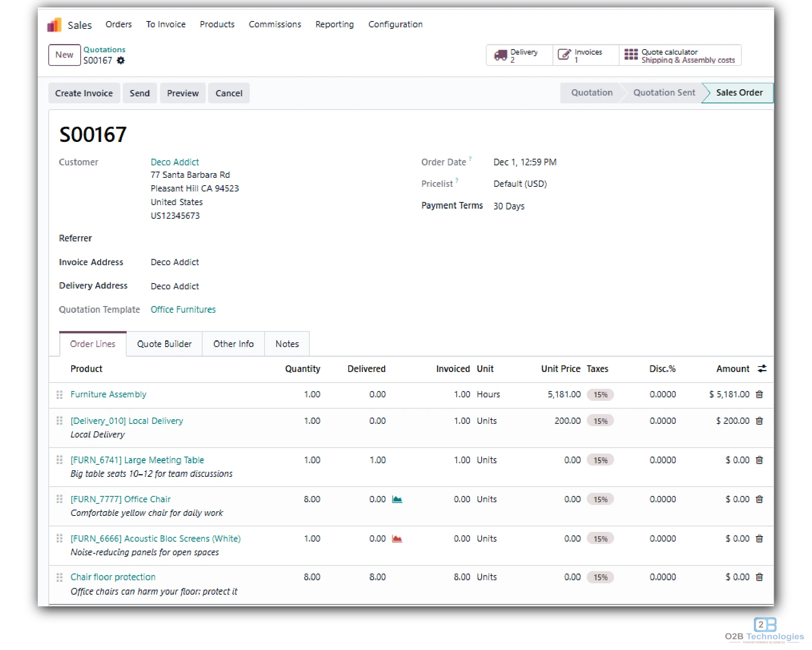This screenshot has height=650, width=812.
Task: Click the 15% tax pill on Chair floor protection
Action: tap(600, 577)
